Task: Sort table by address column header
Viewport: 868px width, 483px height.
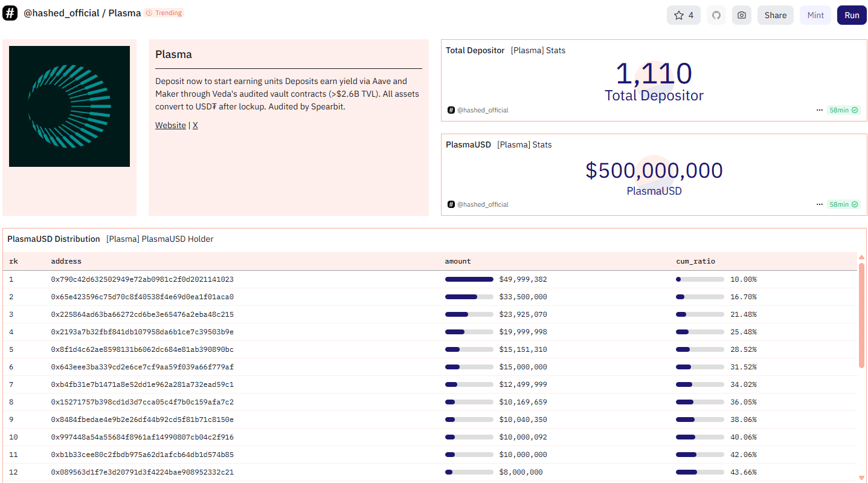Action: [66, 261]
